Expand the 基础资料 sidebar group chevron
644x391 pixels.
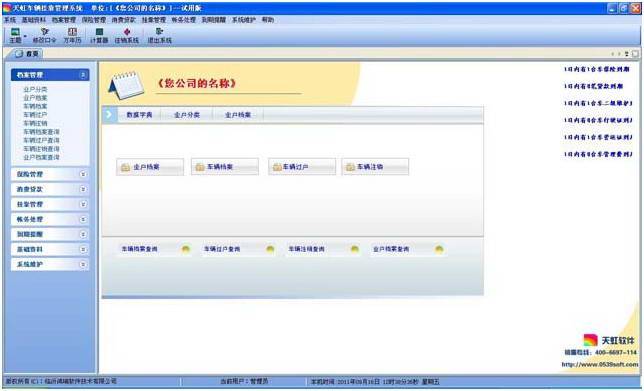(x=83, y=249)
